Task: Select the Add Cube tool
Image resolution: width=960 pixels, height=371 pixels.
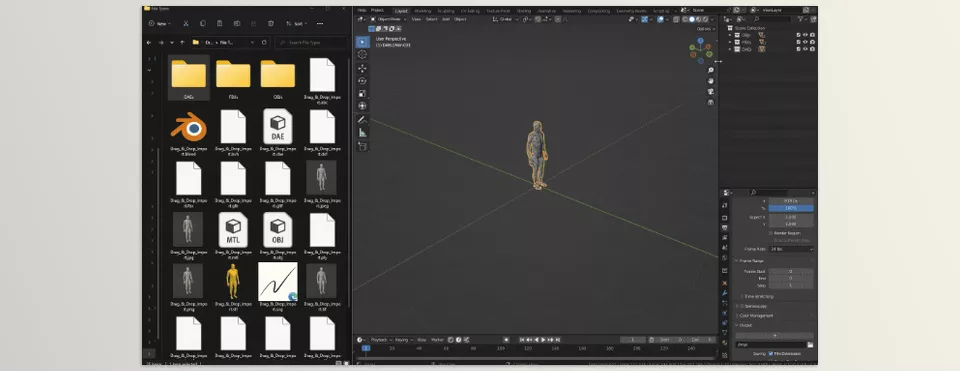Action: pyautogui.click(x=362, y=146)
